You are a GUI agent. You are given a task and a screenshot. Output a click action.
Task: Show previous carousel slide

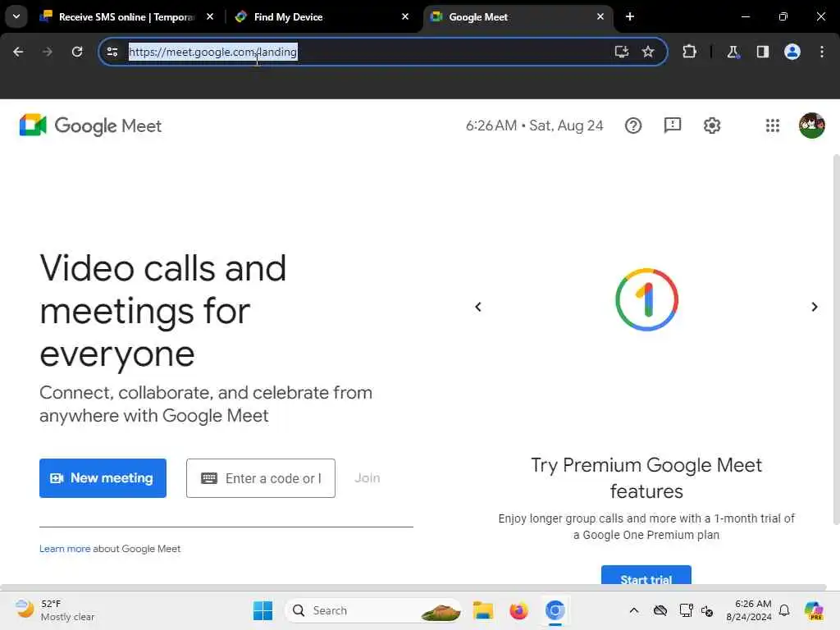[x=478, y=307]
